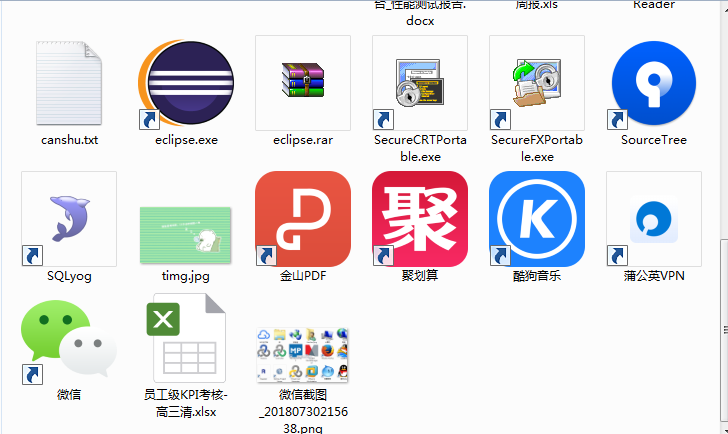
Task: Open the SecureCRTPortable.exe shortcut icon
Action: (x=420, y=83)
